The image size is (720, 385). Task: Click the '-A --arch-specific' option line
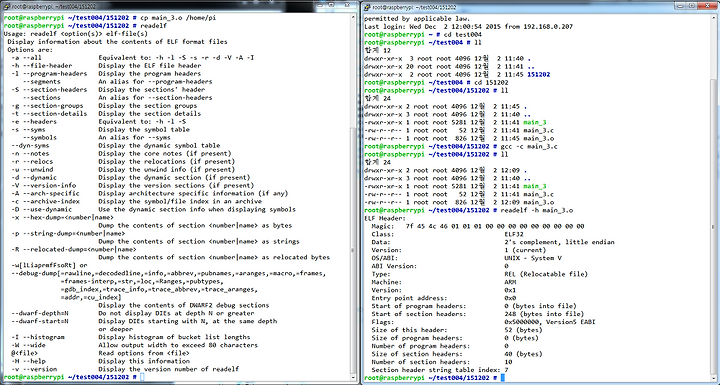tap(150, 193)
